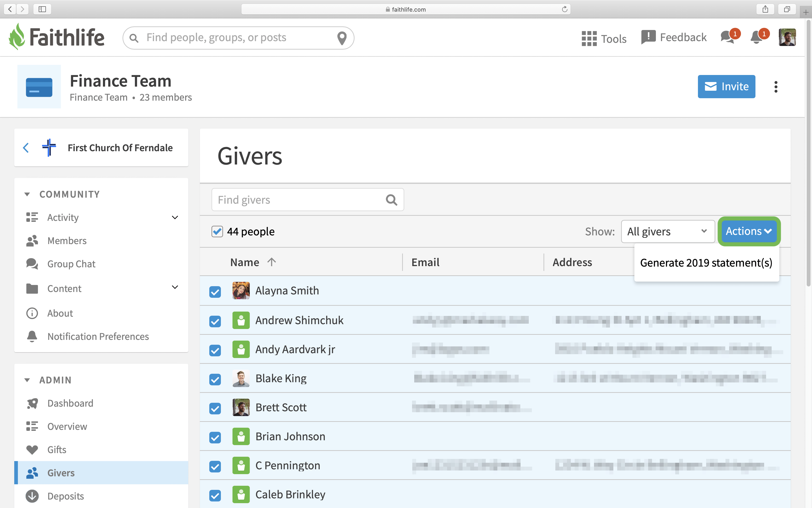Open Deposits in admin sidebar
Screen dimensions: 812x508
pos(65,496)
